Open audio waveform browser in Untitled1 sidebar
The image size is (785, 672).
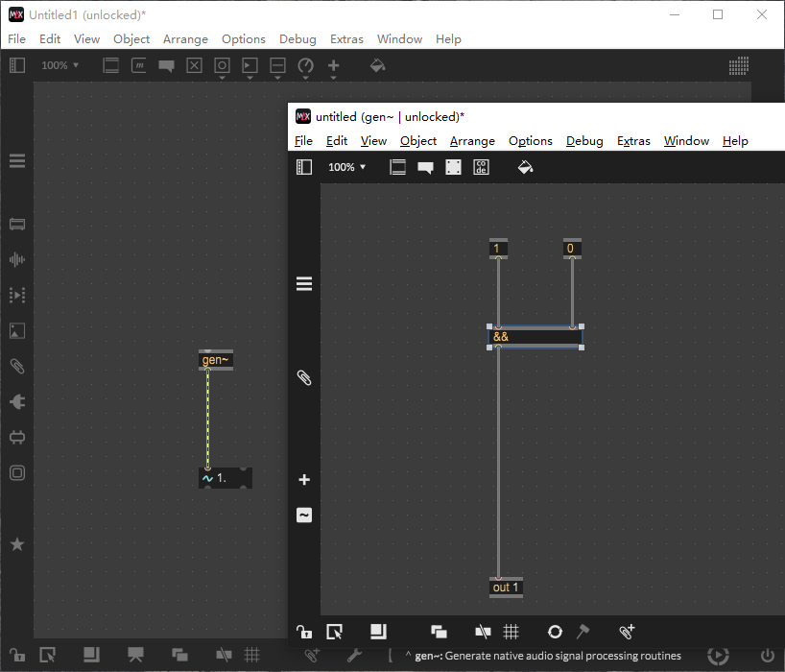click(x=17, y=259)
